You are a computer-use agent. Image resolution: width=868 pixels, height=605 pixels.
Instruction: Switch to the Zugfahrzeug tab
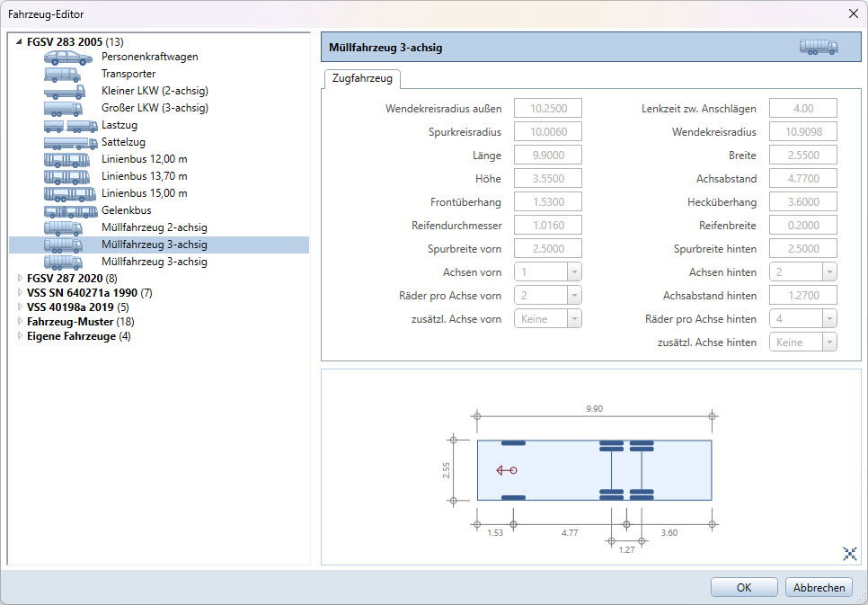click(362, 78)
